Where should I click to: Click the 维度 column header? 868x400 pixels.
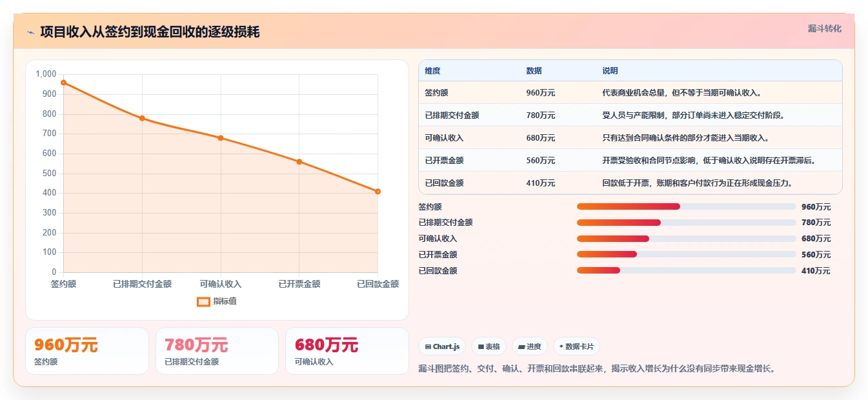(x=432, y=71)
